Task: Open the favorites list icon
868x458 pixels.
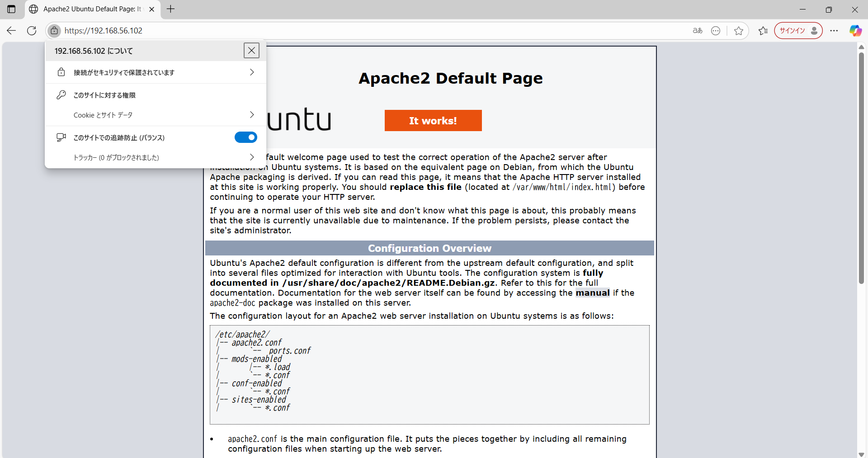Action: [x=763, y=31]
